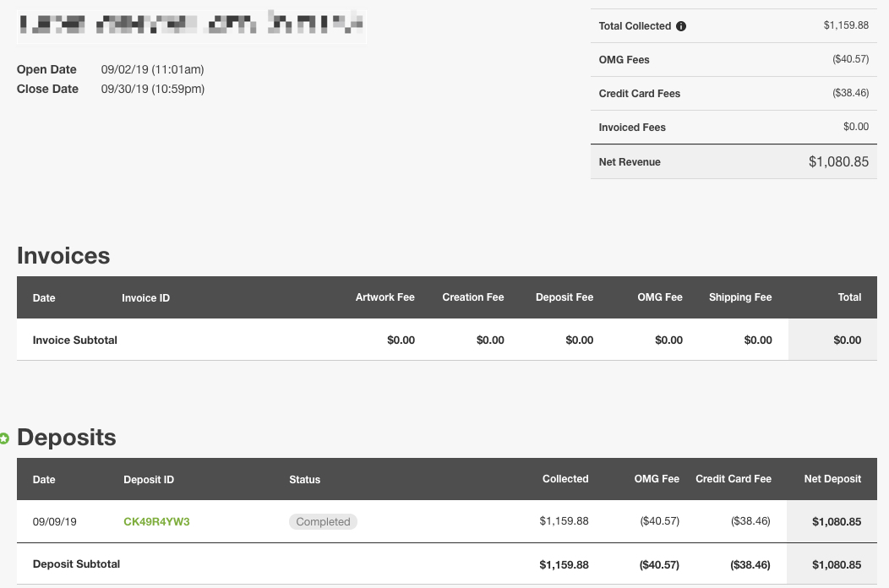Click the Credit Card Fees label in summary
This screenshot has height=588, width=889.
pos(640,94)
